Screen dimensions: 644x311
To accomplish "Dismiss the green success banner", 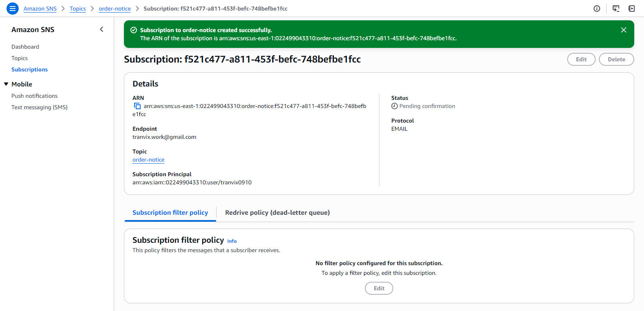I will 624,30.
